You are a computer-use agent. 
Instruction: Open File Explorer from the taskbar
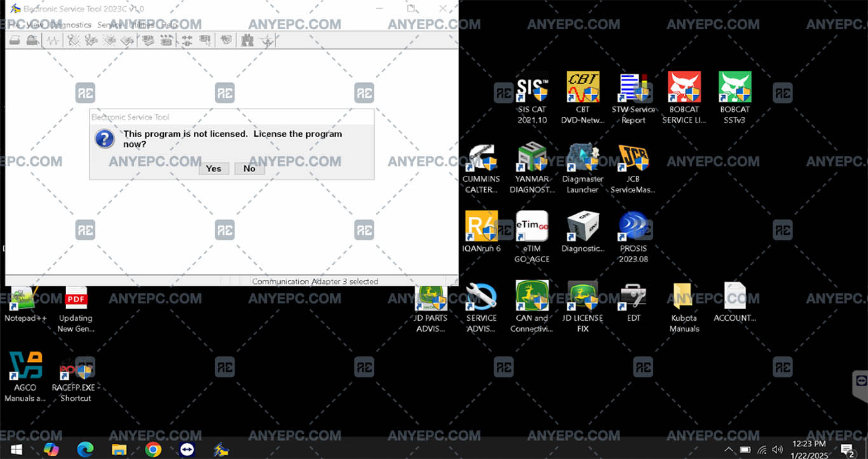[x=119, y=449]
